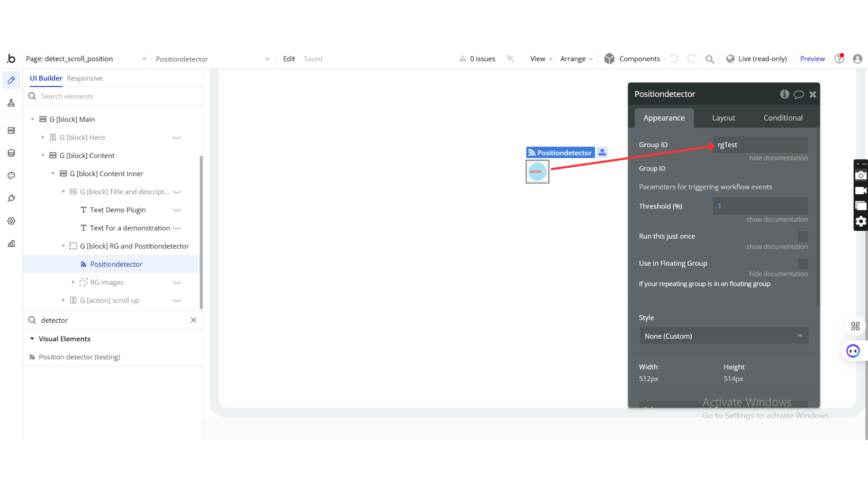Open the Workflow tab in sidebar
Image resolution: width=868 pixels, height=489 pixels.
pos(11,103)
